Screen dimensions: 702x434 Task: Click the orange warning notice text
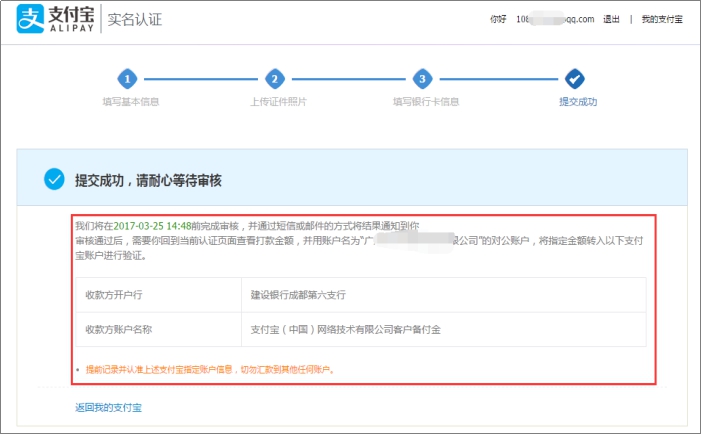click(x=208, y=369)
